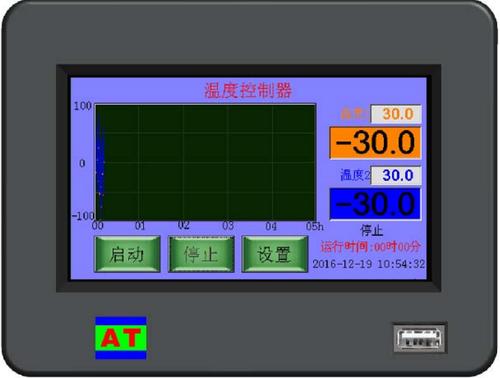The height and width of the screenshot is (378, 500).
Task: Click the 停止 status label under blue display
Action: [x=372, y=231]
